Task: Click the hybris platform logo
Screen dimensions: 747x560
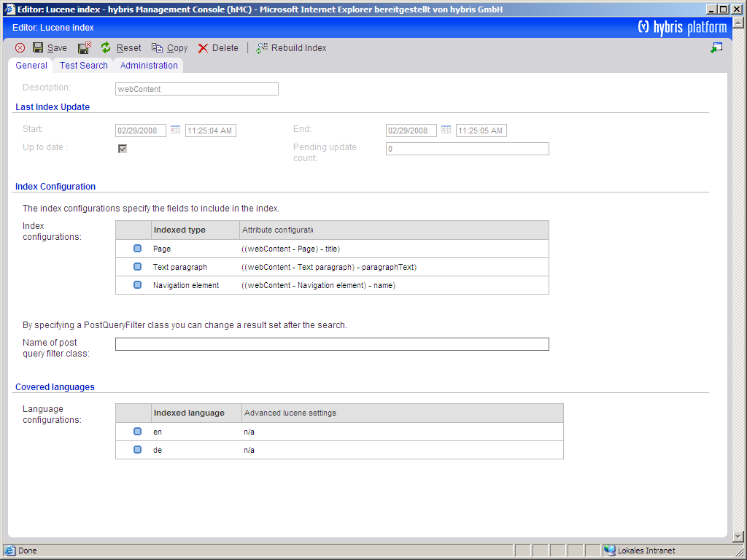Action: [x=682, y=28]
